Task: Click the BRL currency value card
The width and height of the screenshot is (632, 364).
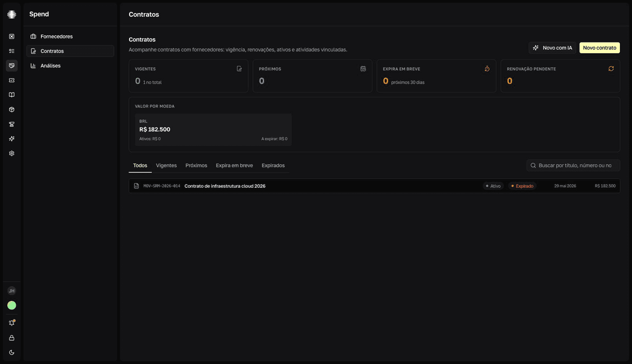Action: pyautogui.click(x=213, y=129)
